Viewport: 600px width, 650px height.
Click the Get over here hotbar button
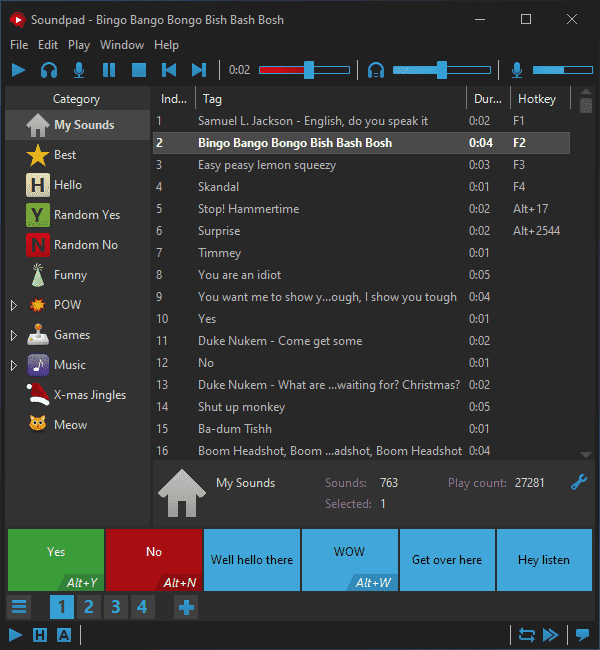(x=447, y=560)
